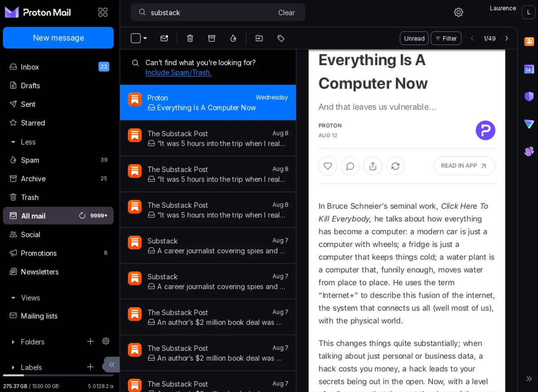
Task: Click the New message button
Action: point(58,38)
